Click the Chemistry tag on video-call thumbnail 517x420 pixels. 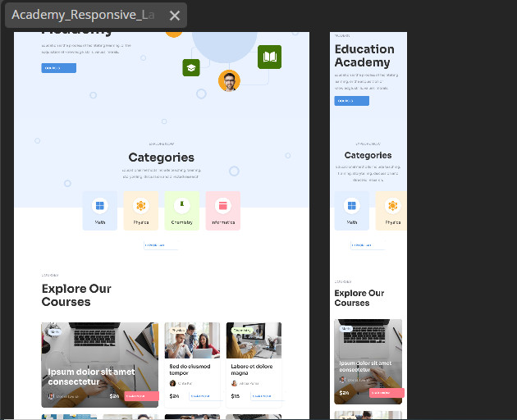point(242,331)
